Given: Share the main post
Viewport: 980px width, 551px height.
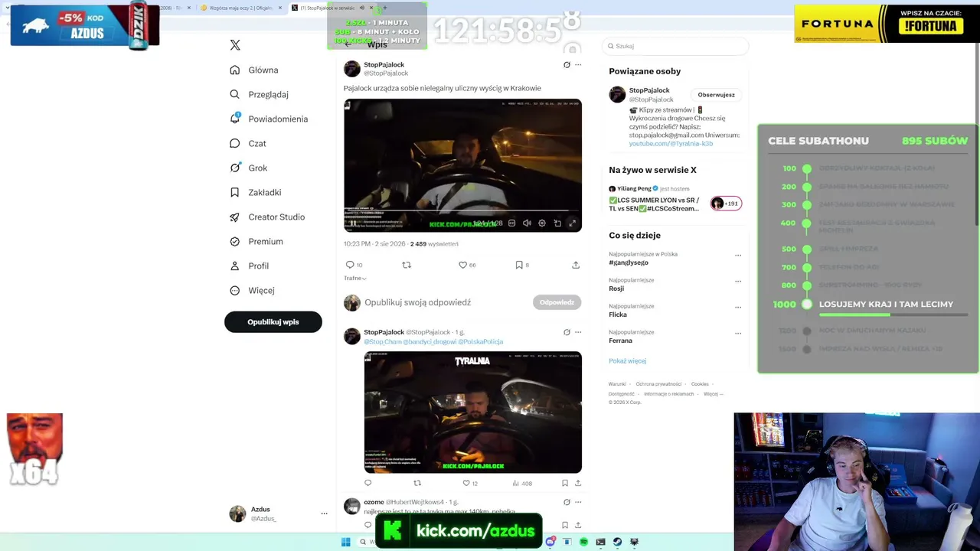Looking at the screenshot, I should tap(576, 265).
